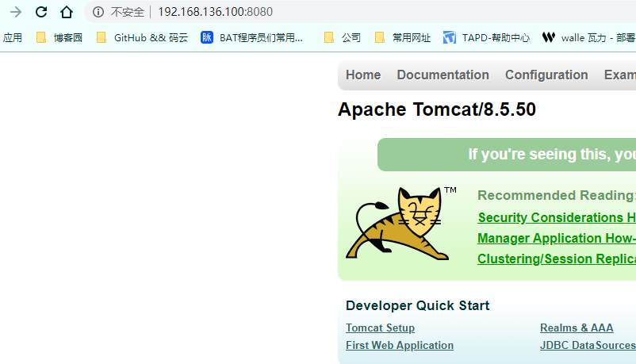Open the BAT程序员们常用 bookmark
Image resolution: width=636 pixels, height=364 pixels.
click(x=252, y=38)
